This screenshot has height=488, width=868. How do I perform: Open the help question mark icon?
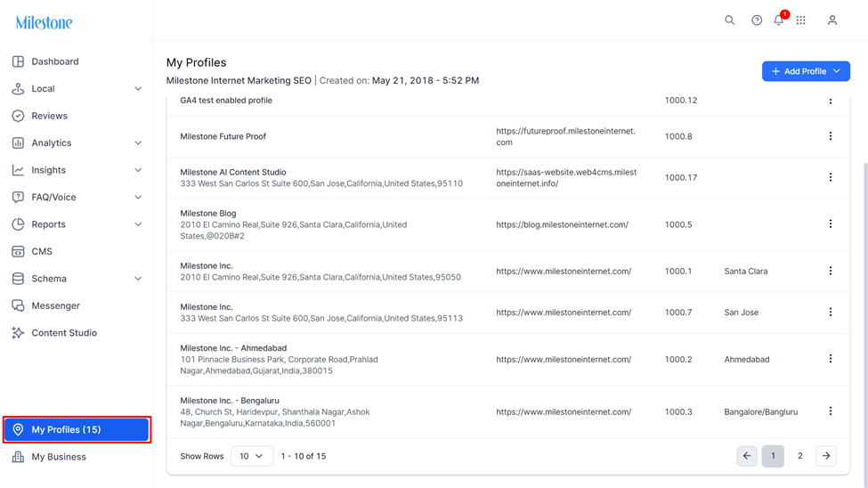(756, 20)
